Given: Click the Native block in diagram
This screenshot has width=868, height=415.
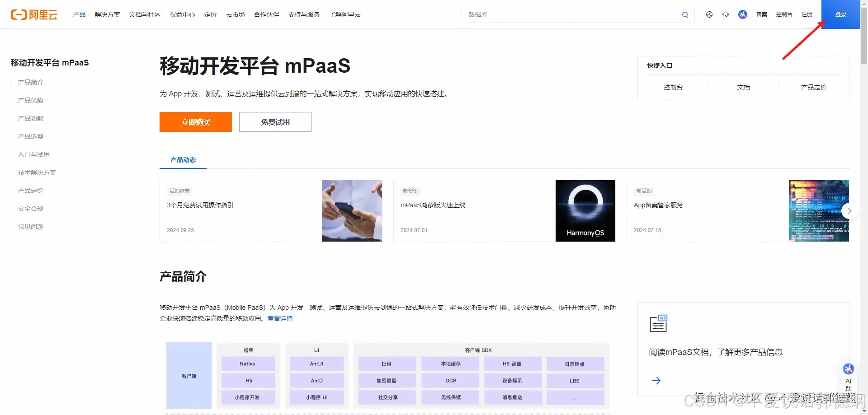Looking at the screenshot, I should click(248, 364).
